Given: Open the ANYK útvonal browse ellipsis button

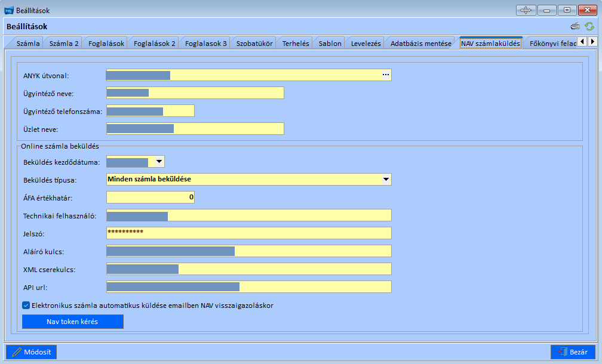Looking at the screenshot, I should point(386,75).
